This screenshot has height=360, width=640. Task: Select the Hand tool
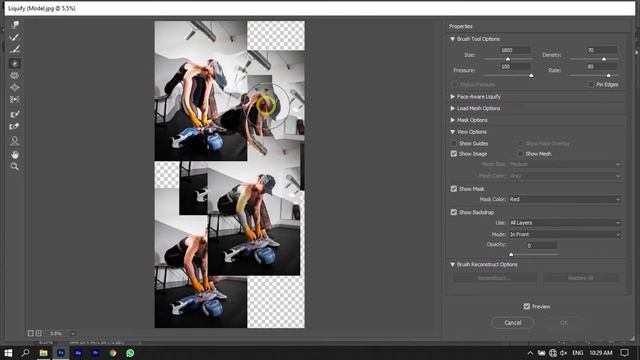(x=15, y=155)
